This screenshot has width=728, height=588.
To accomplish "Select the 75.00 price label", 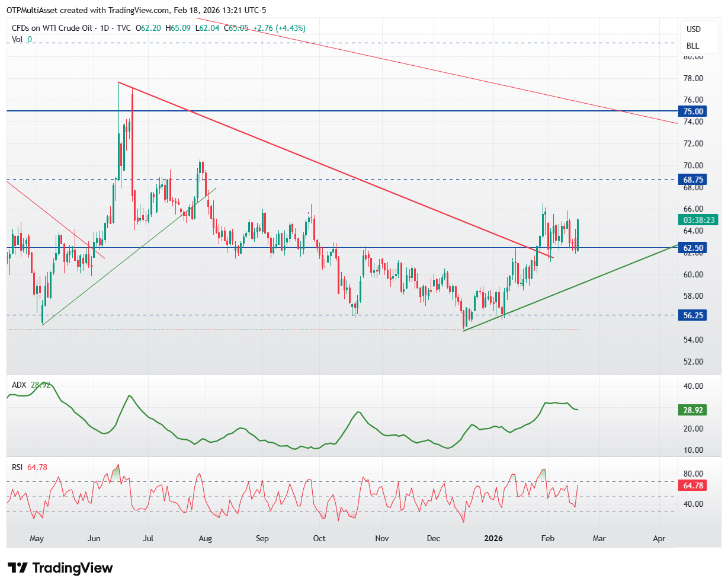I will point(693,111).
